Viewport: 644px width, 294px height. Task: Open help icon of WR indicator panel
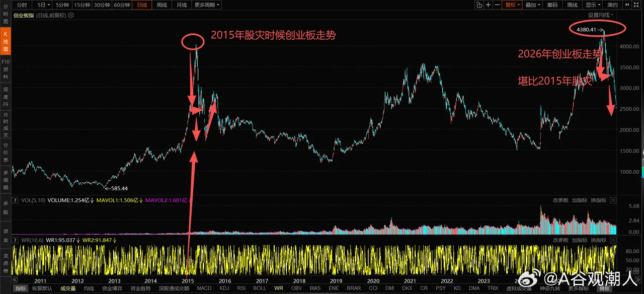pos(16,240)
